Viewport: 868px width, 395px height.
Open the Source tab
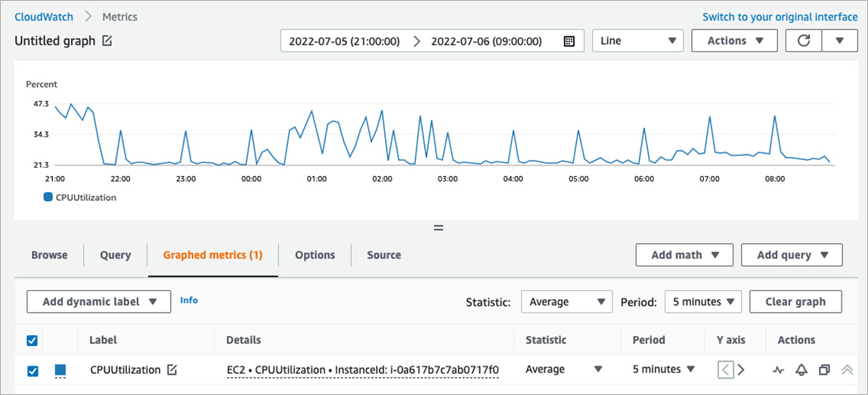tap(384, 255)
